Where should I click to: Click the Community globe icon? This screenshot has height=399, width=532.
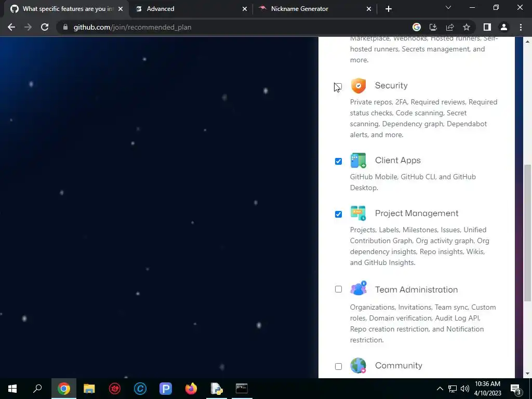358,365
